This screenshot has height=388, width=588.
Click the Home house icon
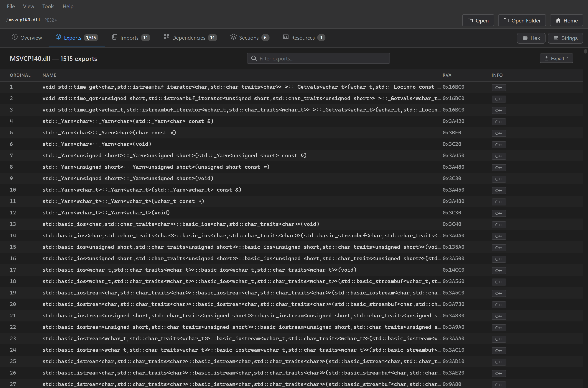coord(558,21)
